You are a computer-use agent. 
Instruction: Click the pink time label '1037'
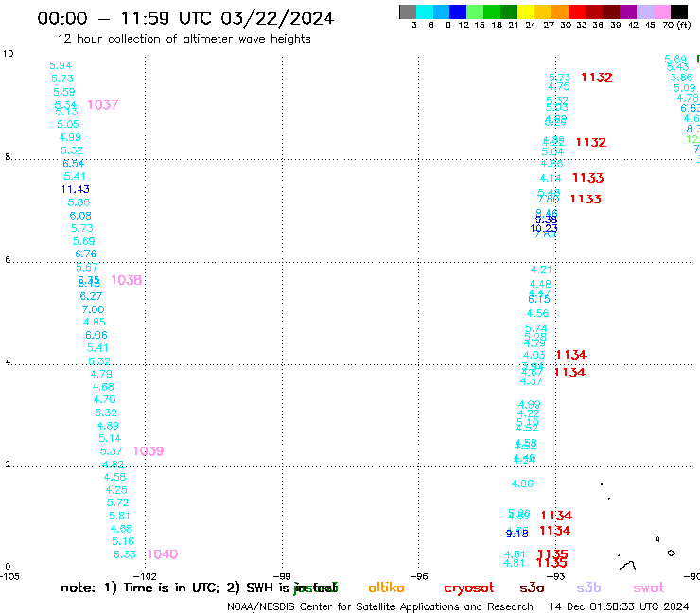tap(103, 105)
